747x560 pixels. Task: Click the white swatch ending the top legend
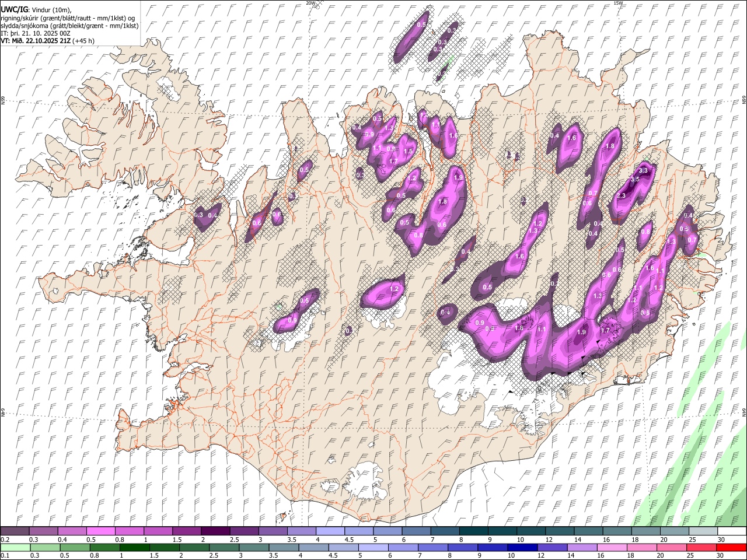click(x=732, y=531)
